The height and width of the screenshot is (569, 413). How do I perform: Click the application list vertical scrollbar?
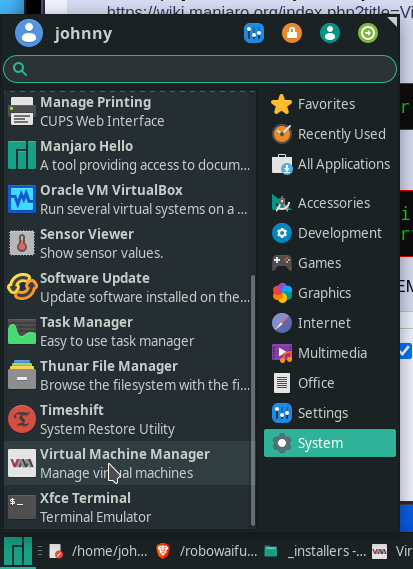(253, 400)
